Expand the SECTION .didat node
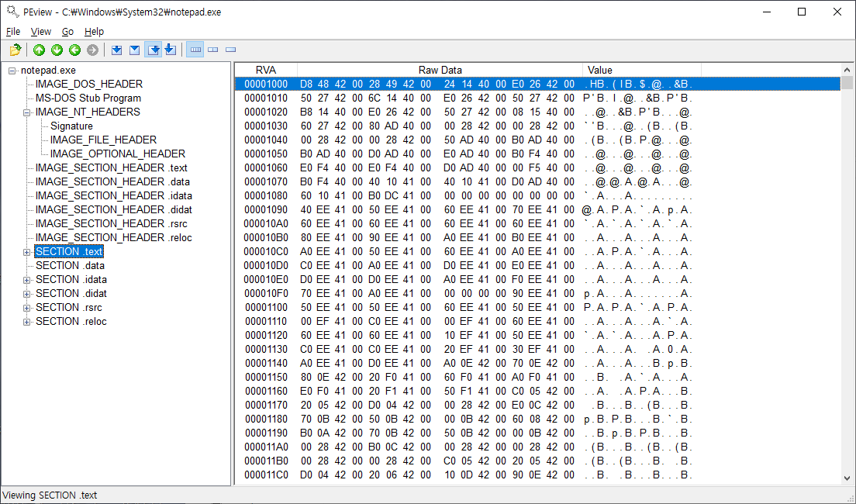 26,295
